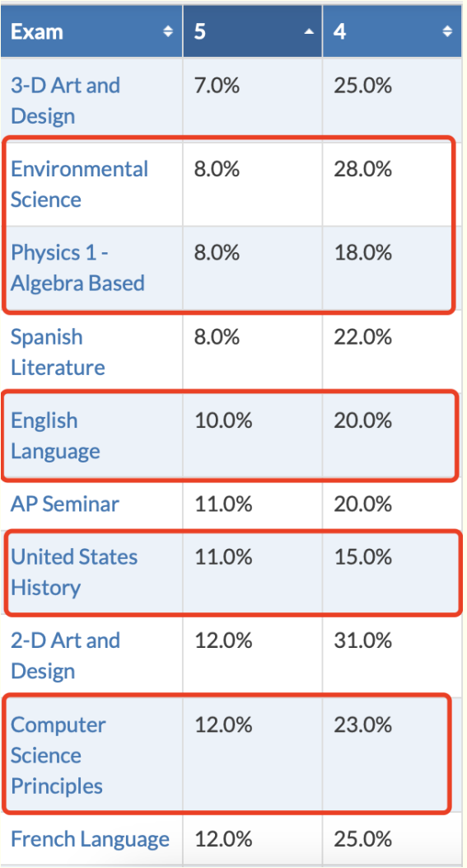467x868 pixels.
Task: Open the French Language exam link
Action: click(x=91, y=839)
